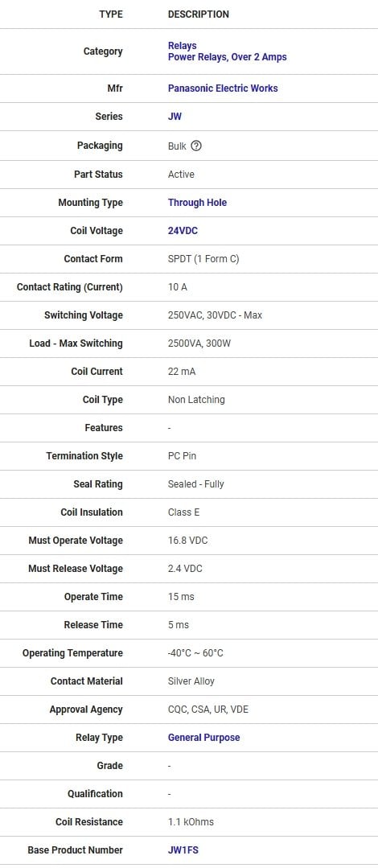Open the JW series link
Image resolution: width=378 pixels, height=868 pixels.
click(175, 117)
